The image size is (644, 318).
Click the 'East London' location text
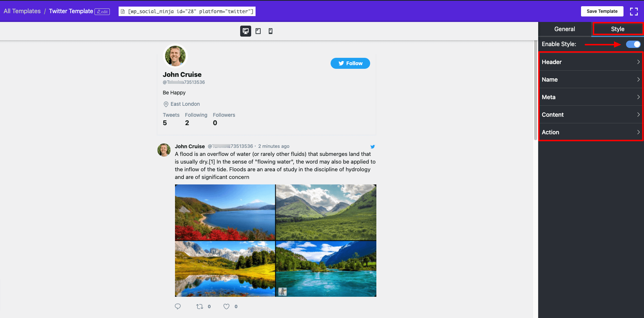tap(185, 104)
